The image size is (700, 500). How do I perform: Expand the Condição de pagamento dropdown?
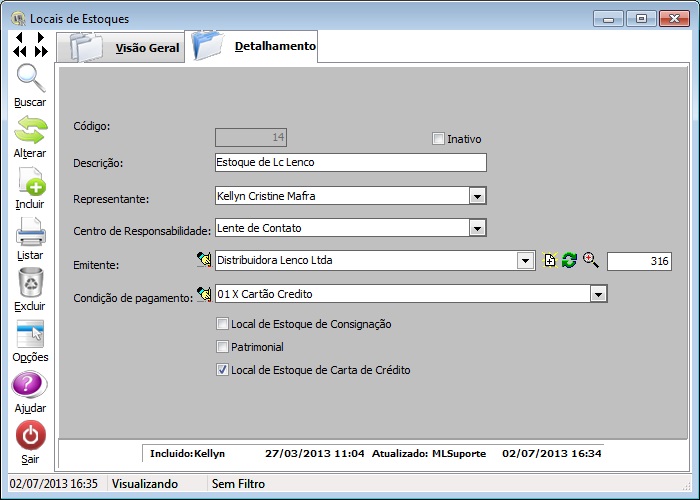598,294
